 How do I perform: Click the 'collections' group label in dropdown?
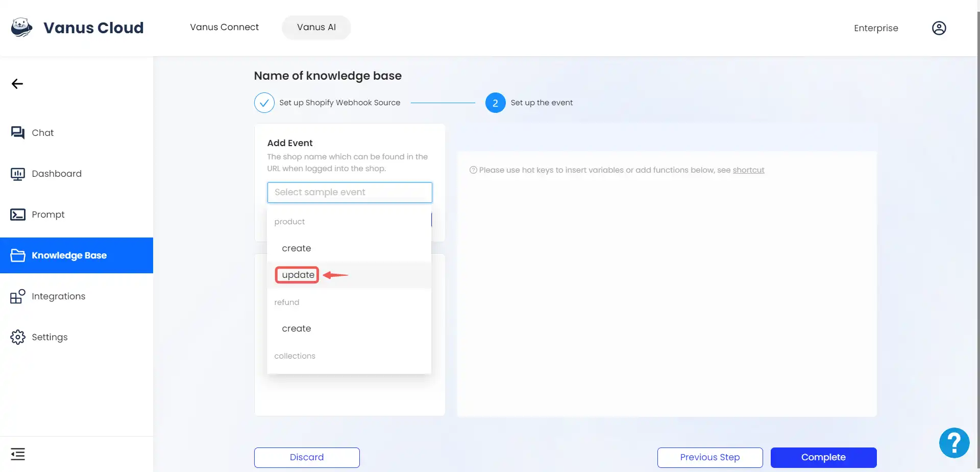coord(295,356)
